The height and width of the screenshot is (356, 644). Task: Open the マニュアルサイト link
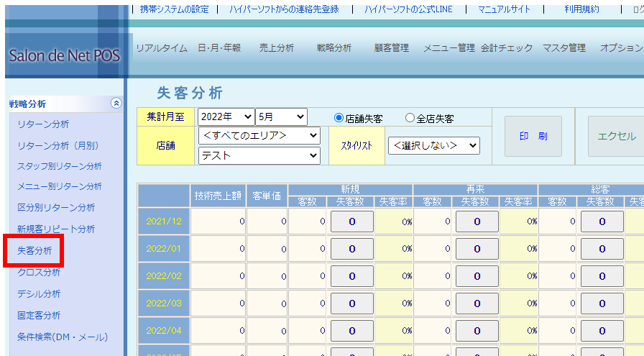[x=505, y=9]
